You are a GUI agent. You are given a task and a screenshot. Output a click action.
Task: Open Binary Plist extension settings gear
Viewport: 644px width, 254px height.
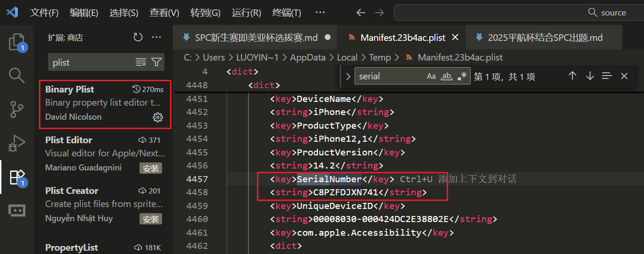point(158,117)
